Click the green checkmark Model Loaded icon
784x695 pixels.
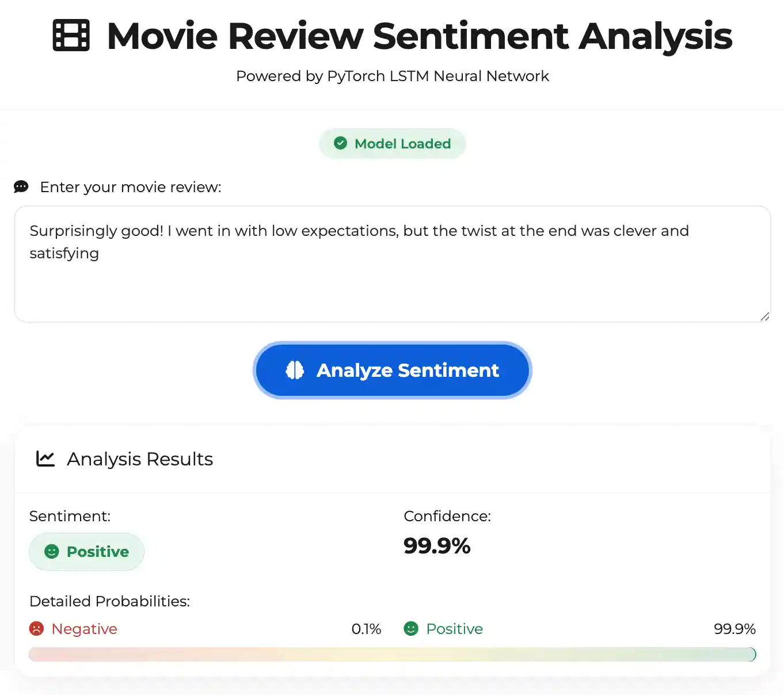(x=341, y=143)
